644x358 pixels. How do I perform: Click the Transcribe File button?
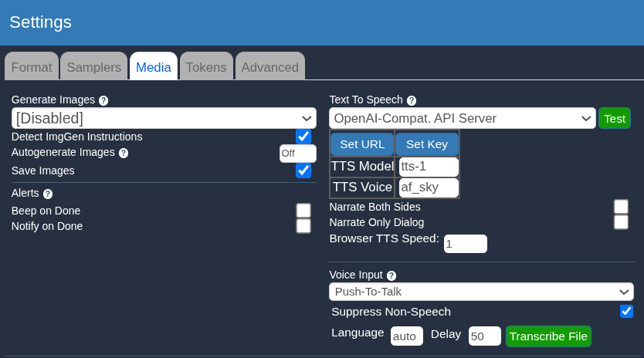[x=548, y=336]
